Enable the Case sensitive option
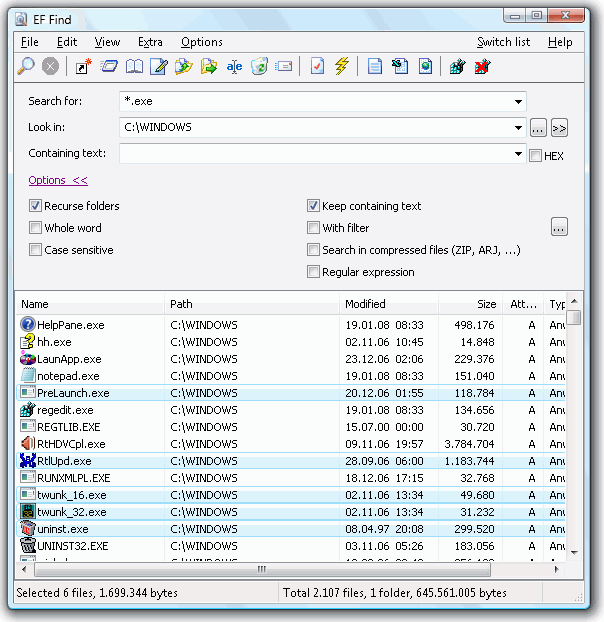The width and height of the screenshot is (604, 622). click(36, 250)
